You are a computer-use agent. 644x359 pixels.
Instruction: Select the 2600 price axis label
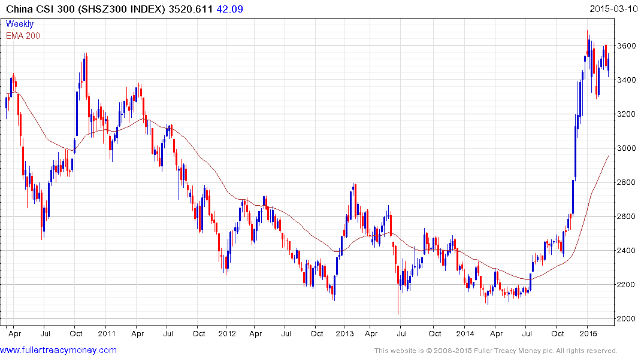pyautogui.click(x=627, y=216)
